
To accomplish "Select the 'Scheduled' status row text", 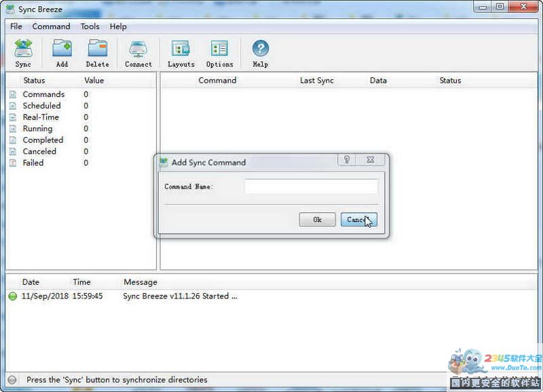I will [41, 106].
